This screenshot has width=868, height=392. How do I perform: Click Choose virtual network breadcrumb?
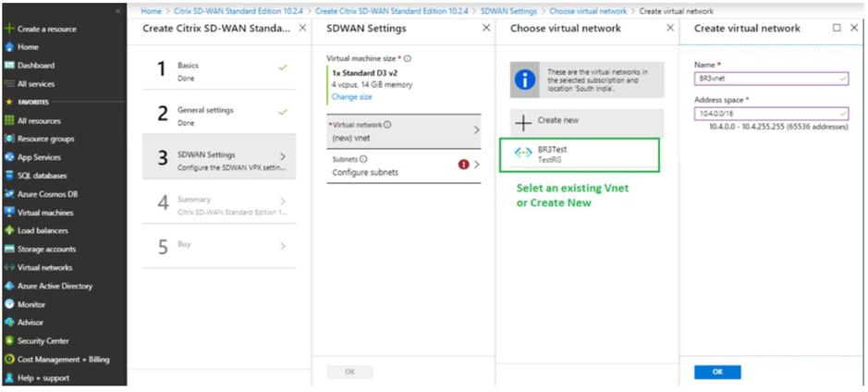pos(588,11)
